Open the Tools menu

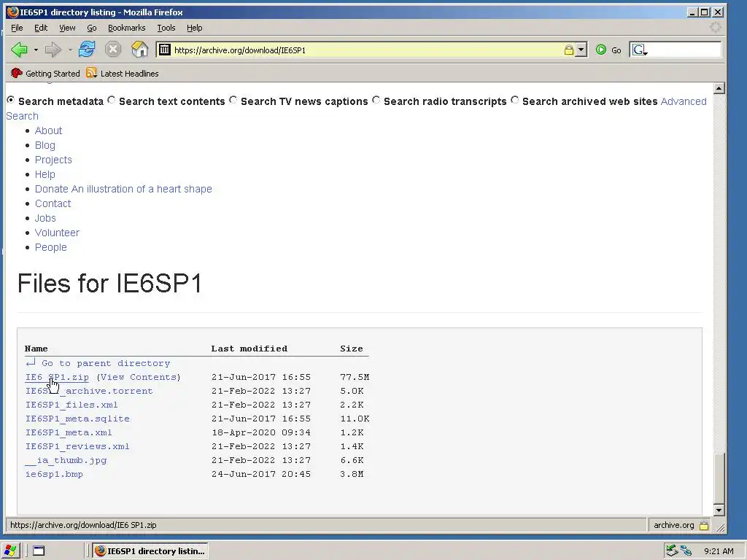pyautogui.click(x=166, y=28)
